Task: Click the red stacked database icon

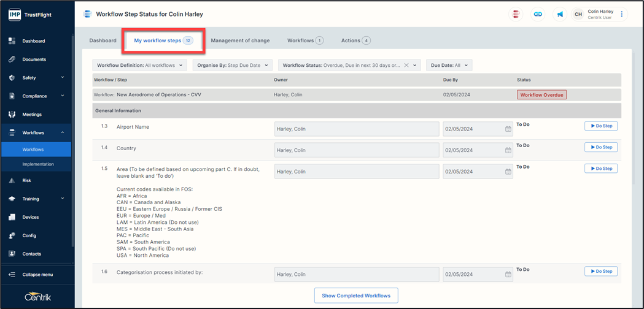Action: pyautogui.click(x=516, y=15)
